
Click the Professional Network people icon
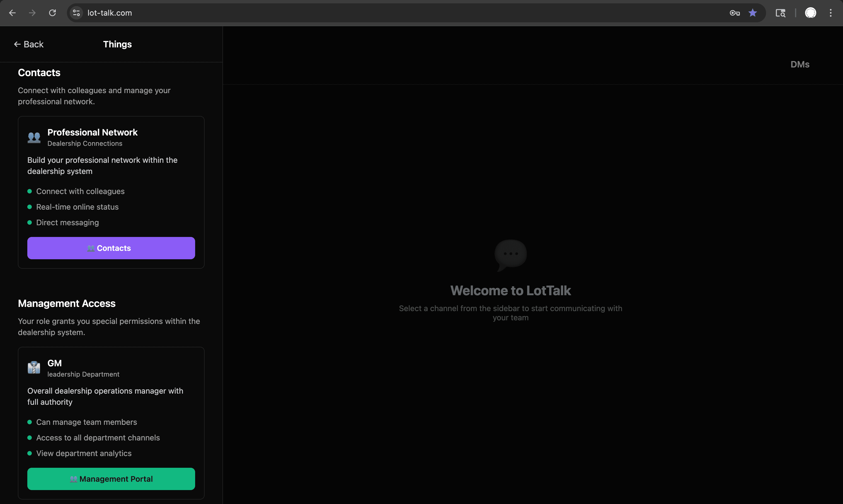click(x=34, y=137)
